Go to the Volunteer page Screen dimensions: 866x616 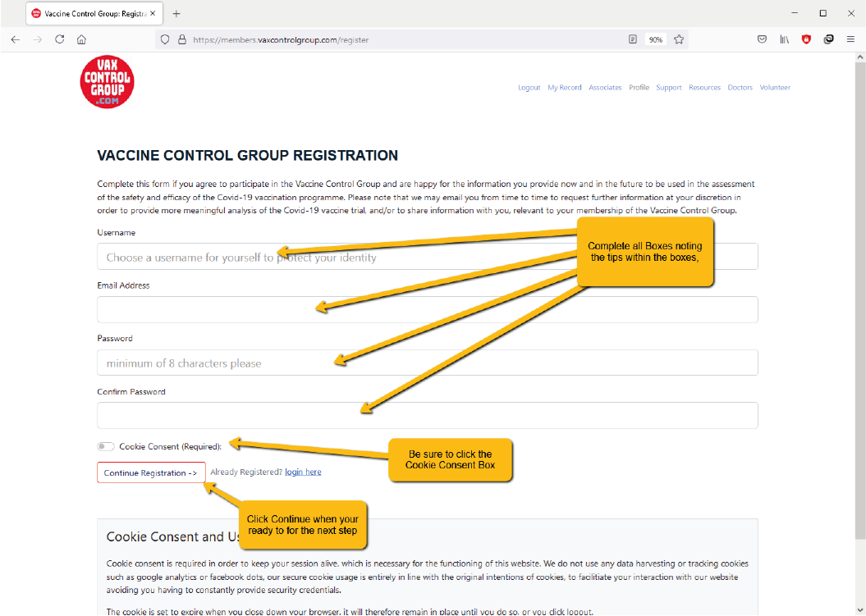pos(775,88)
